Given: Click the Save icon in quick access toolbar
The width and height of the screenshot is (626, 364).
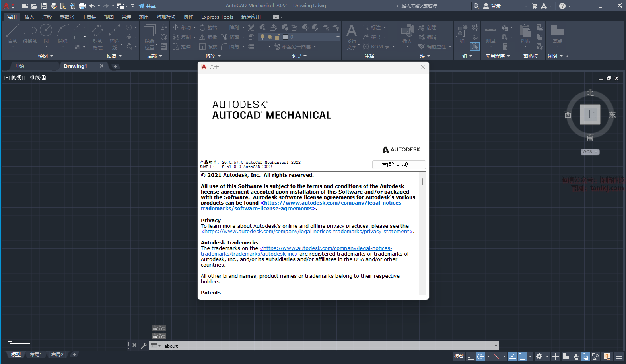Looking at the screenshot, I should click(x=44, y=6).
